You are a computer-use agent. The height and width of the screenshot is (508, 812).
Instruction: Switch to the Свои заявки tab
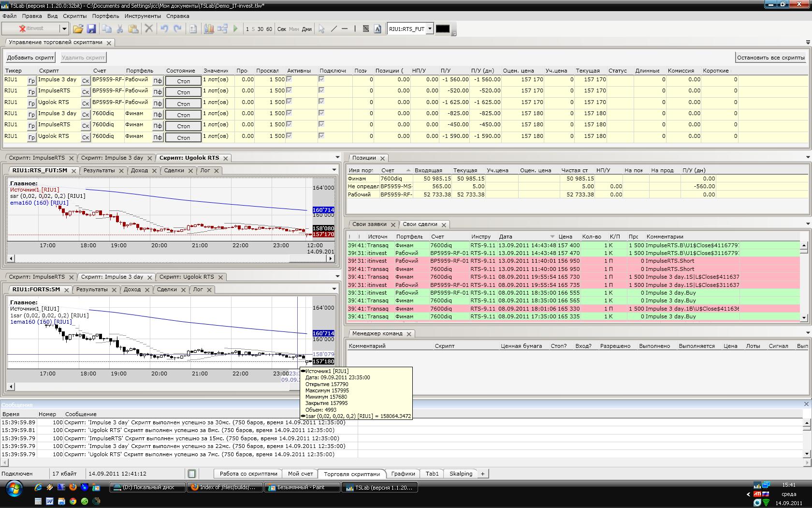coord(369,224)
